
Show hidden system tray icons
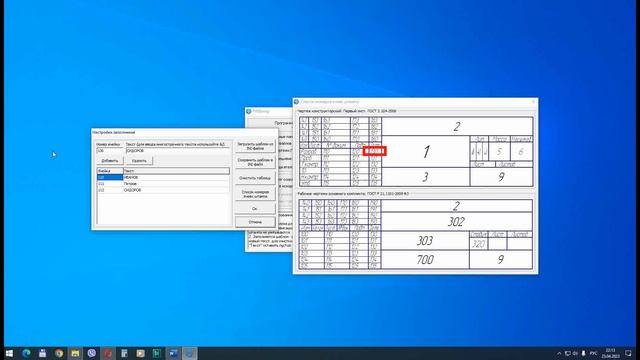559,353
